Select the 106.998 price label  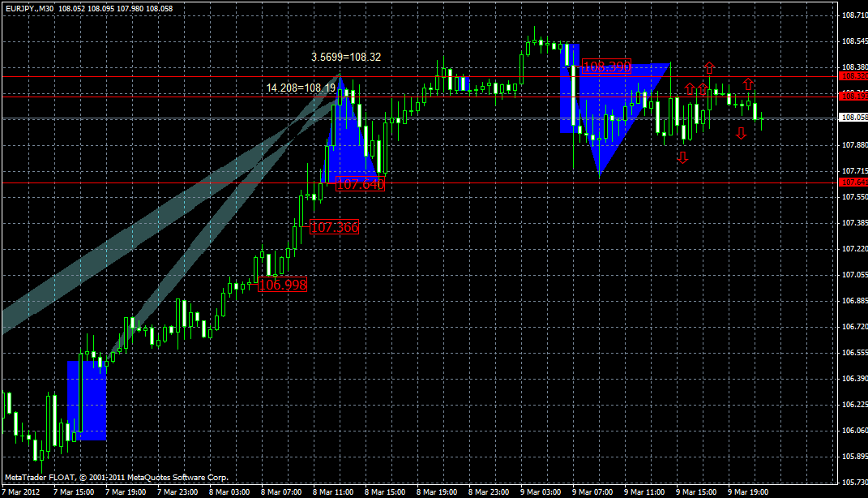[283, 285]
